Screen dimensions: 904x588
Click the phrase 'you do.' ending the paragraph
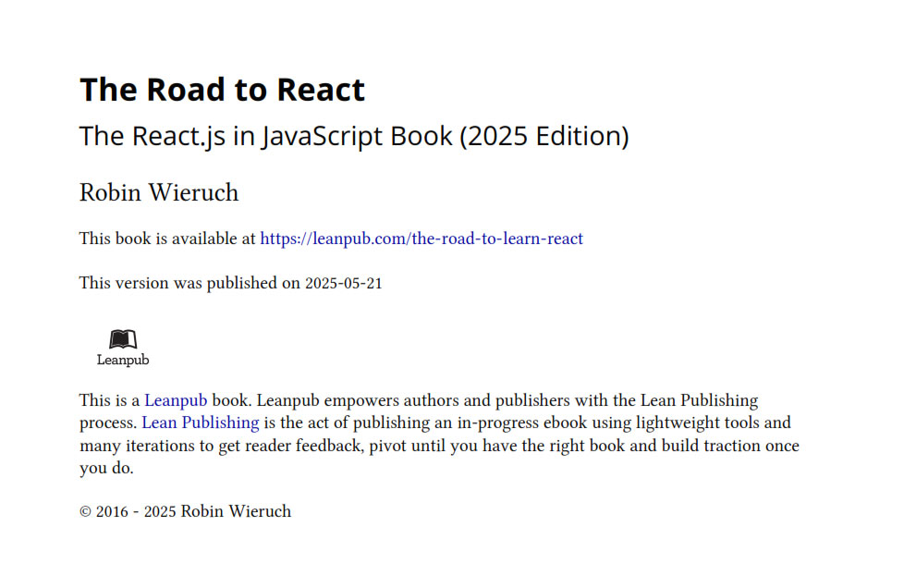(x=106, y=468)
